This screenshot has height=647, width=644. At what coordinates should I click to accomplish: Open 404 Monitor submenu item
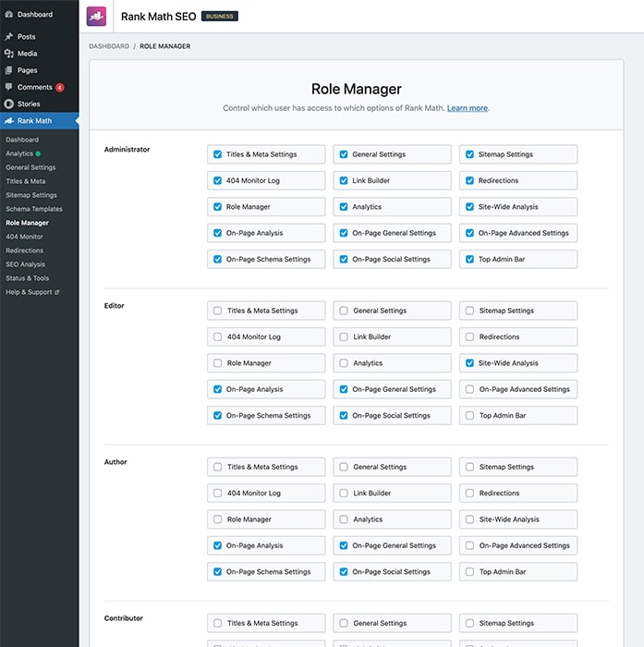pos(24,237)
